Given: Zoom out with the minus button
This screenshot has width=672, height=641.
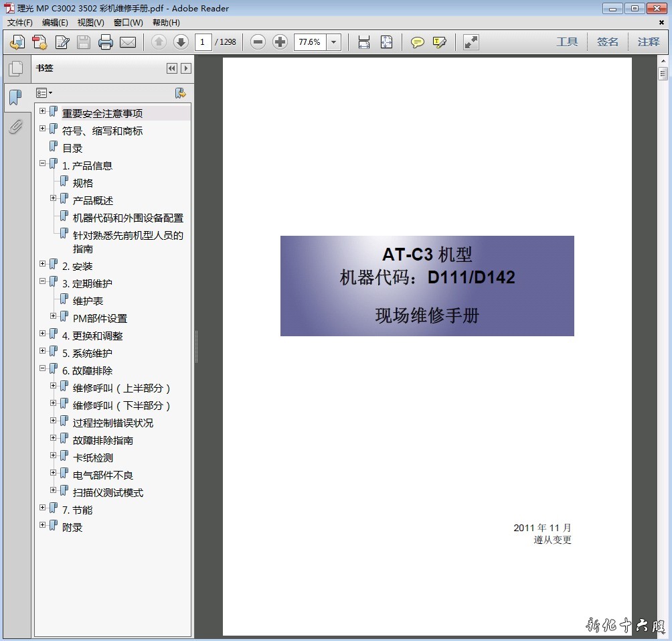Looking at the screenshot, I should tap(258, 42).
